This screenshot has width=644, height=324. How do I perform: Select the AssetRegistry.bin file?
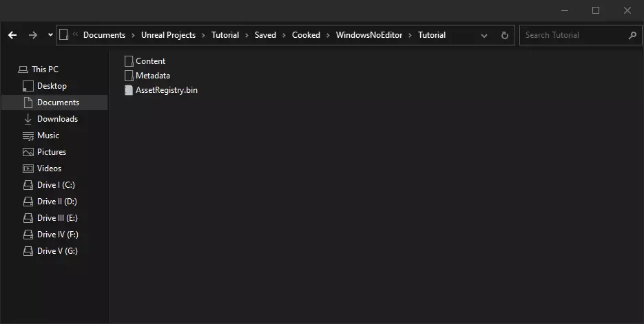point(166,90)
